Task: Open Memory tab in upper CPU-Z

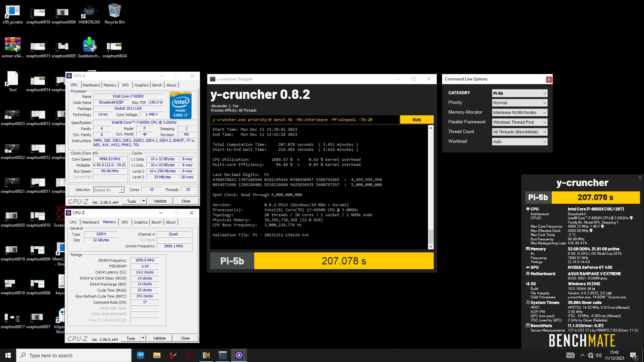Action: coord(110,85)
